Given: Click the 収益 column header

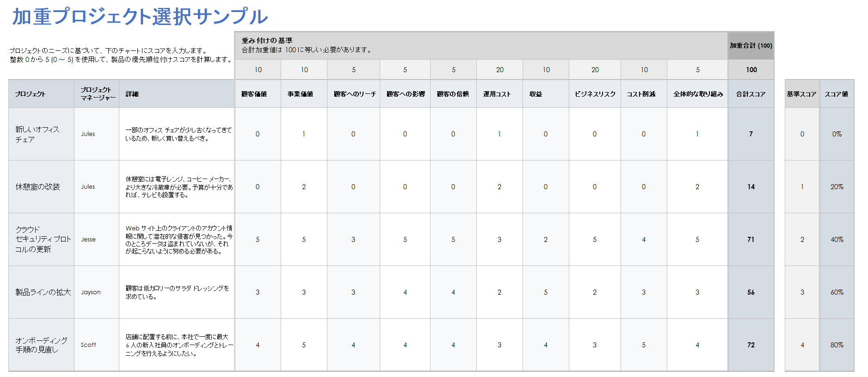Looking at the screenshot, I should point(546,94).
